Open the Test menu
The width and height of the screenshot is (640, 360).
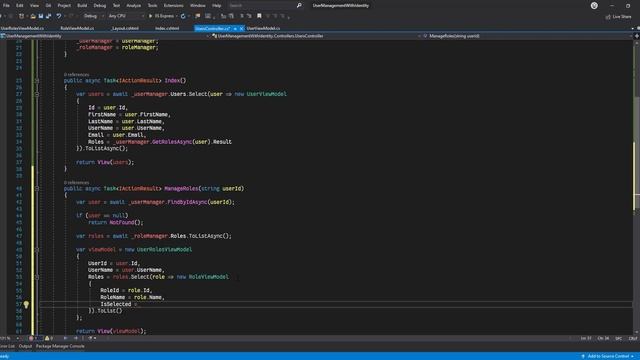click(116, 6)
